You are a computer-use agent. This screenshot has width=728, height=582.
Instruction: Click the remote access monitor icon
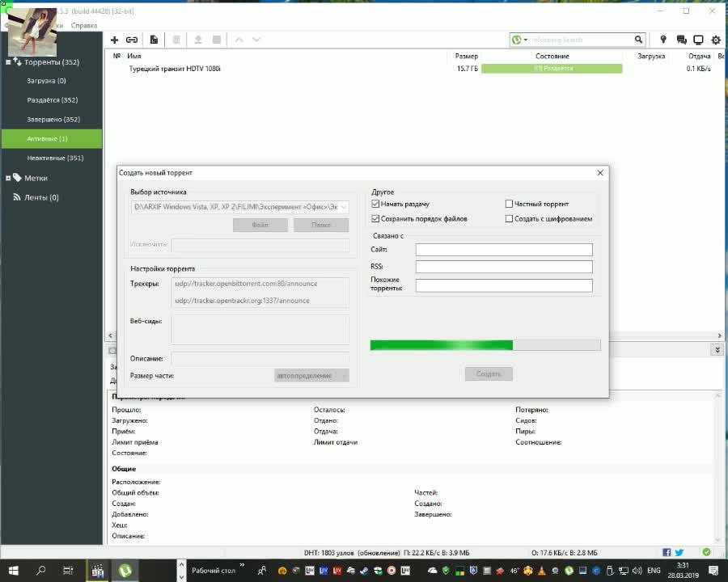698,40
